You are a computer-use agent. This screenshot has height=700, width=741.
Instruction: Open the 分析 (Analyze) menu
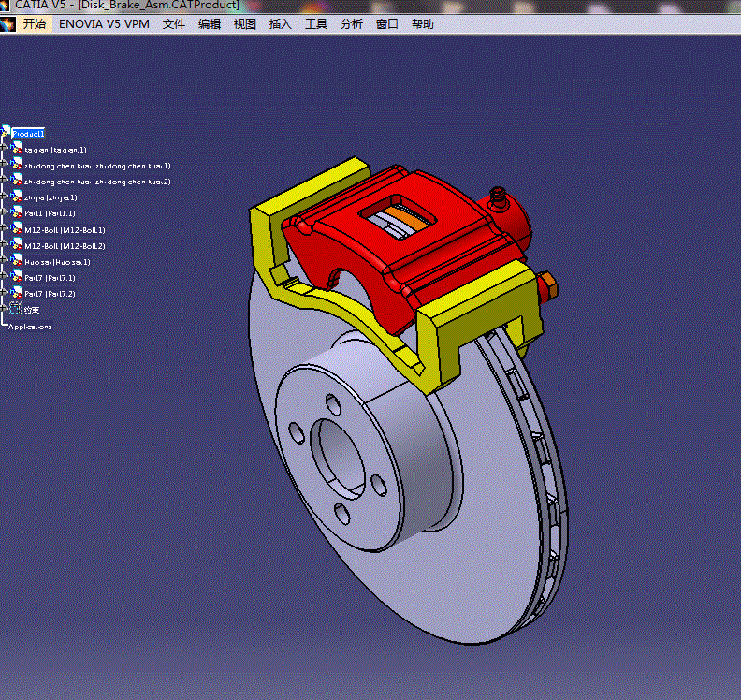tap(352, 24)
